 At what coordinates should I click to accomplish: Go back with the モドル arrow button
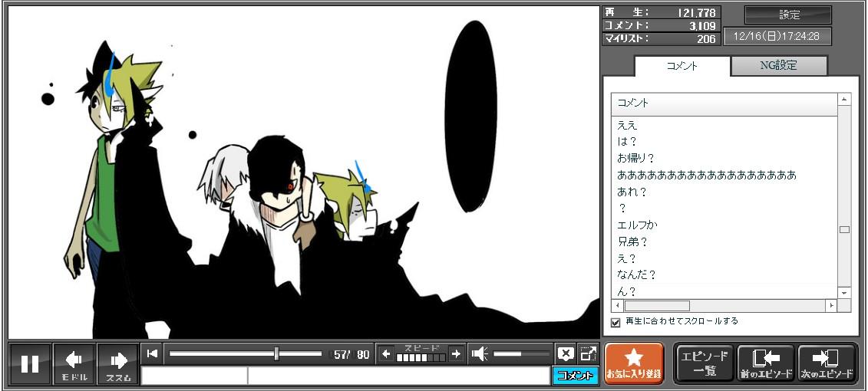click(x=74, y=363)
